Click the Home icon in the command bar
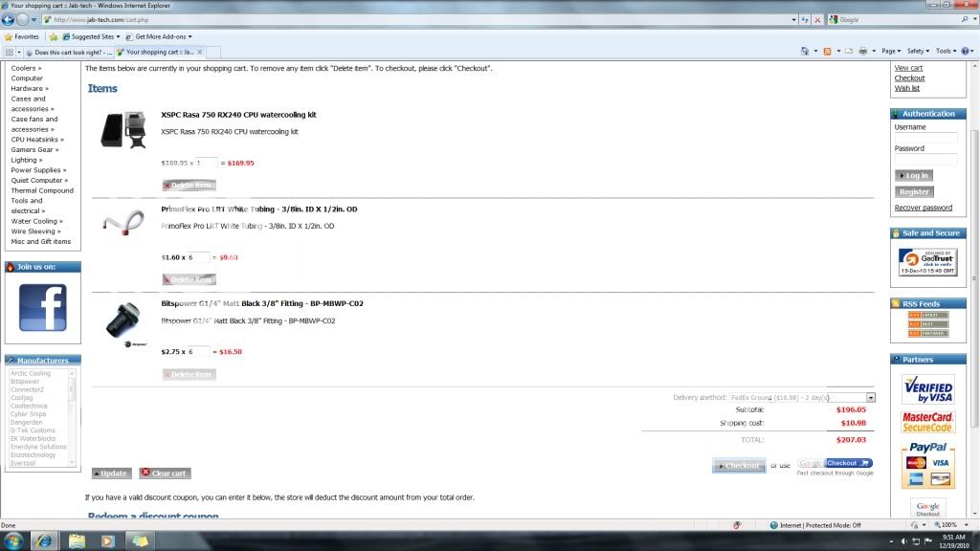Viewport: 980px width, 551px height. pyautogui.click(x=804, y=52)
